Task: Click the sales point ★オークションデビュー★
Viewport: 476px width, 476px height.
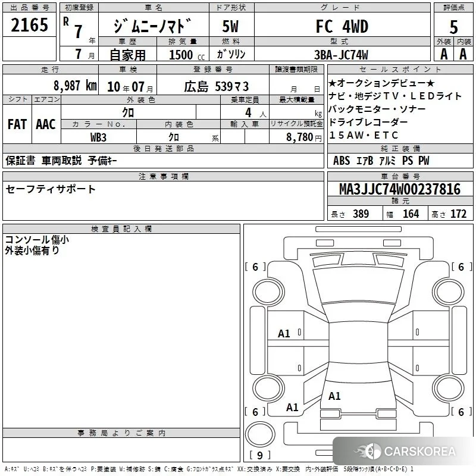Action: (381, 83)
